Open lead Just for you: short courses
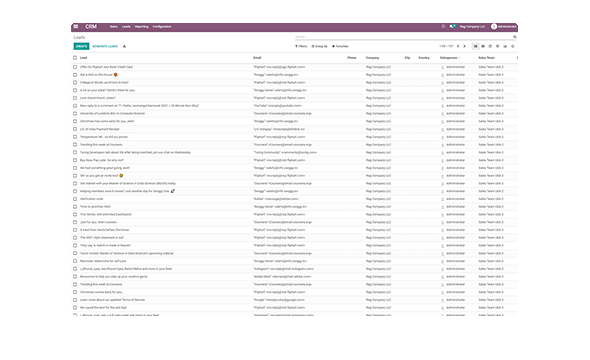590x360 pixels. click(x=98, y=222)
